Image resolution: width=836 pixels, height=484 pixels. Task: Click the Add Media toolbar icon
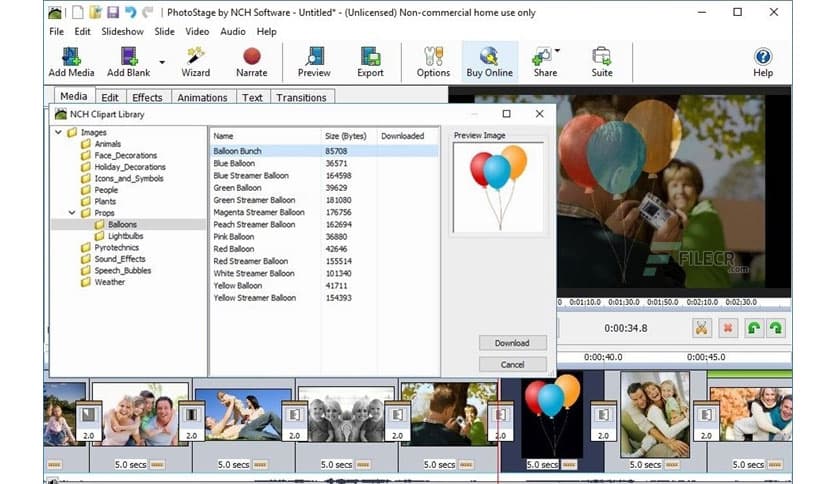click(x=71, y=62)
